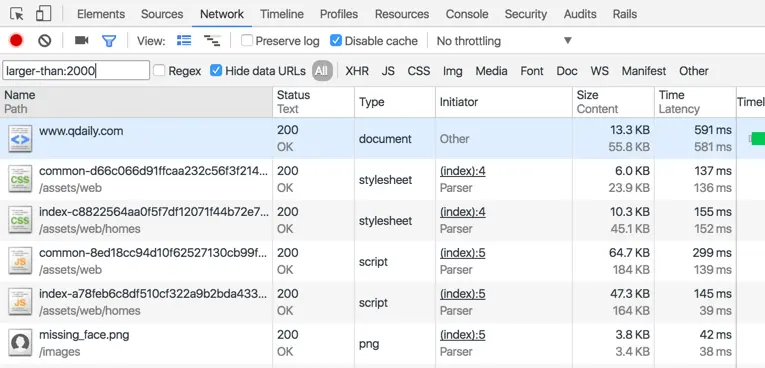
Task: Toggle the capture screenshots camera icon
Action: [x=81, y=41]
